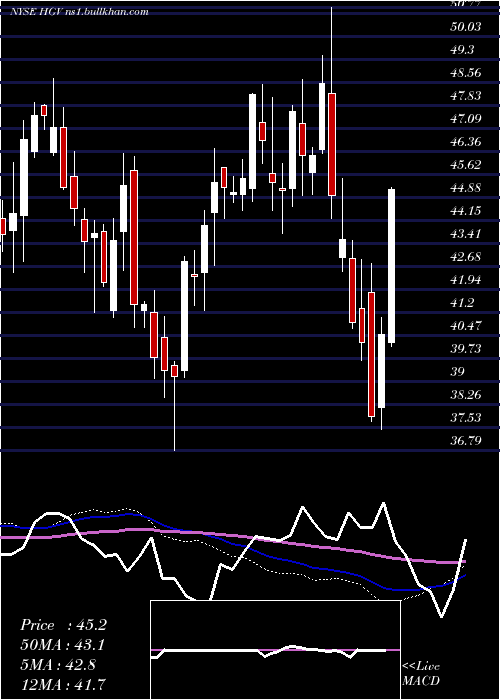
Task: Click the 47.09 price axis label
Action: coord(465,119)
